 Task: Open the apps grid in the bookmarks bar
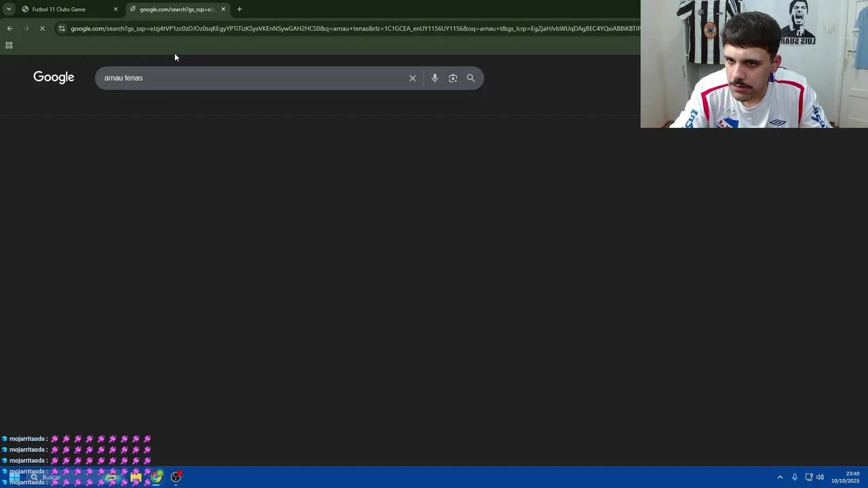(x=9, y=45)
